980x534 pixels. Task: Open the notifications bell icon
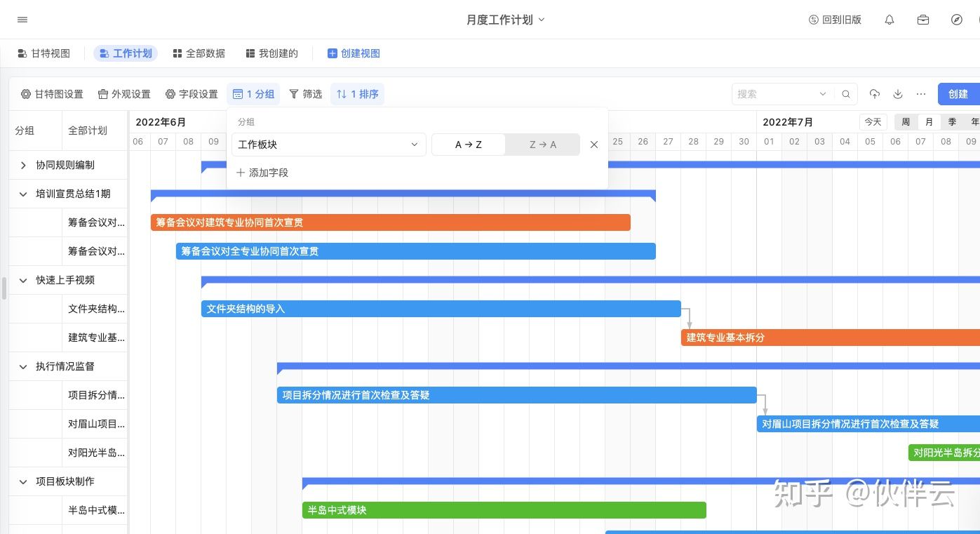coord(890,20)
